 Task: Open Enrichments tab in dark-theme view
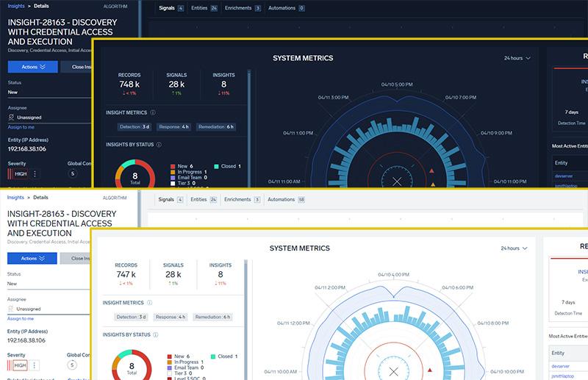tap(243, 8)
